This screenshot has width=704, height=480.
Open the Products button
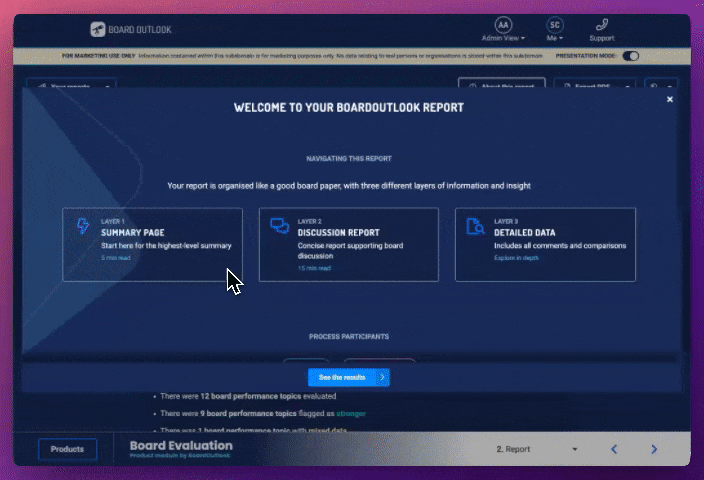pyautogui.click(x=67, y=449)
